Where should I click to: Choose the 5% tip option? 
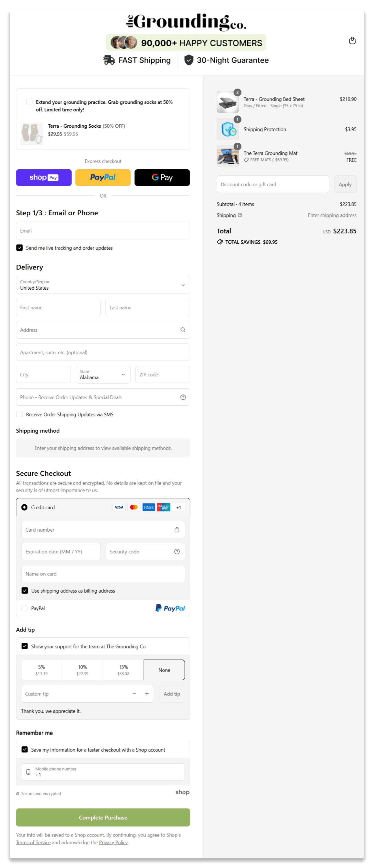coord(41,670)
